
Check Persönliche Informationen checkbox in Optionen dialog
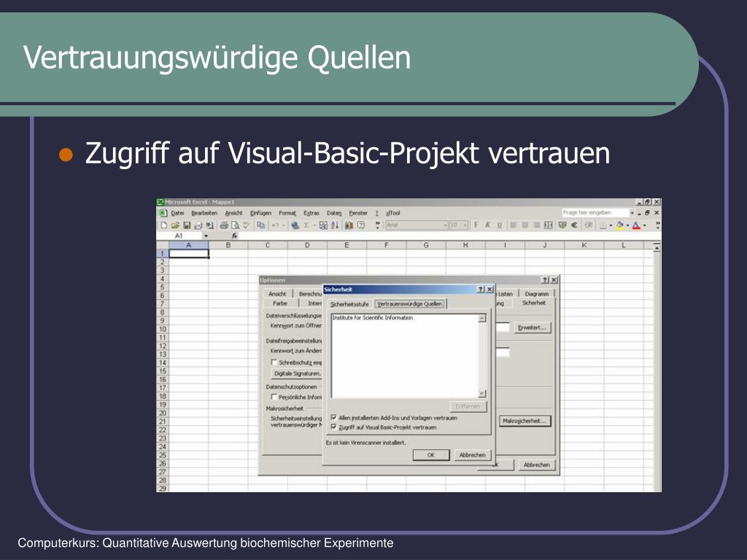click(x=274, y=397)
